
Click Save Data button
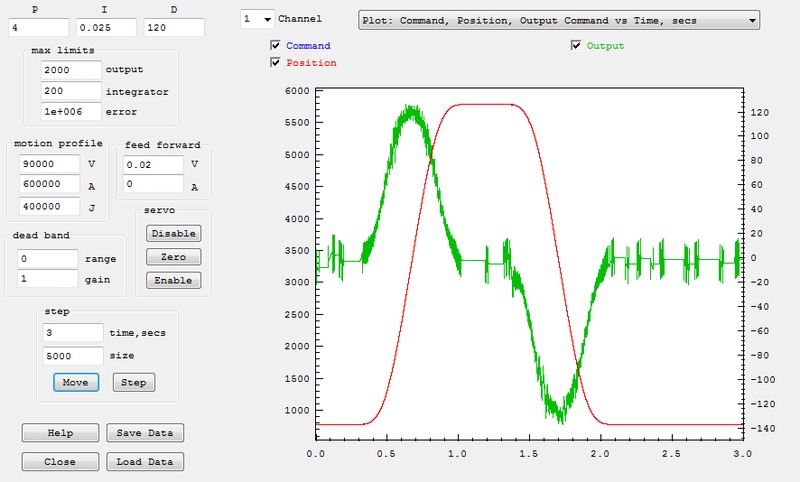145,433
